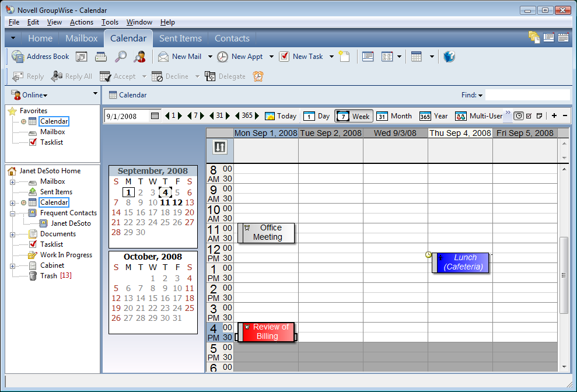The height and width of the screenshot is (392, 577).
Task: Select September 12 in mini calendar
Action: tap(177, 202)
